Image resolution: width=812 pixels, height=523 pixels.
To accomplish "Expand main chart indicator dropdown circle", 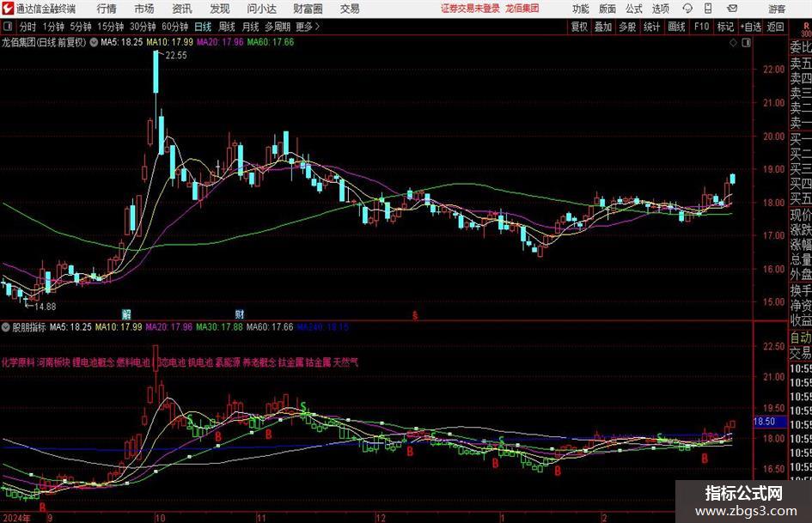I will [x=94, y=42].
